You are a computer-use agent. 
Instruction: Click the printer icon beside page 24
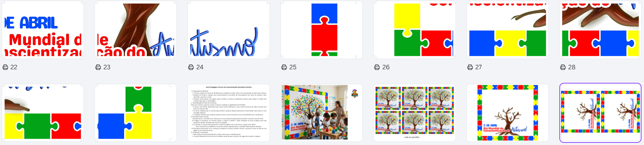[x=191, y=67]
